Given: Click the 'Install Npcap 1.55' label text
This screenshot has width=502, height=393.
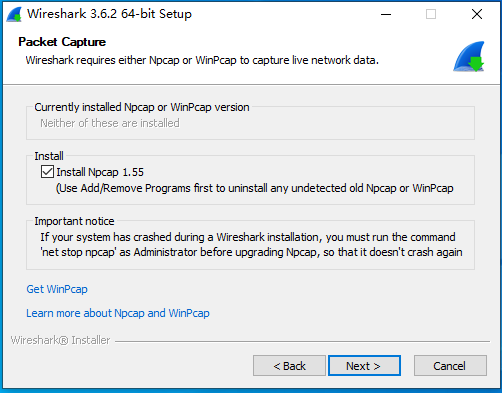Looking at the screenshot, I should click(100, 172).
